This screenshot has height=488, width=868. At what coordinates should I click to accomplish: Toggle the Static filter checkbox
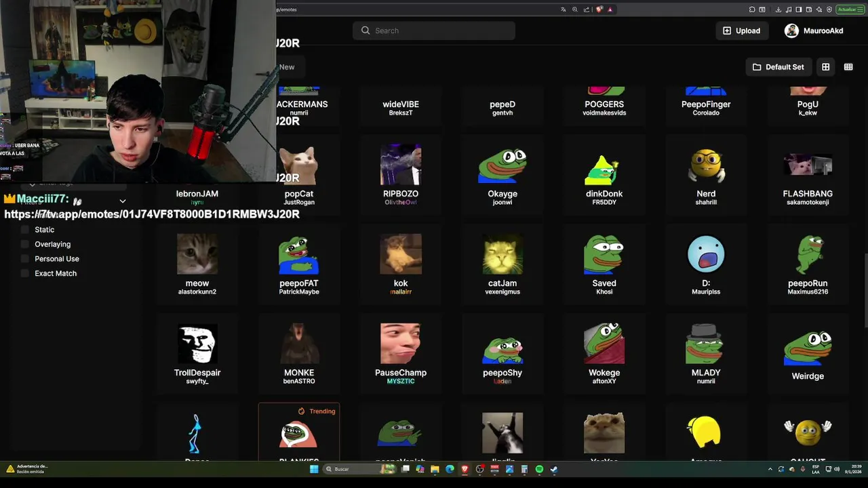pos(25,230)
